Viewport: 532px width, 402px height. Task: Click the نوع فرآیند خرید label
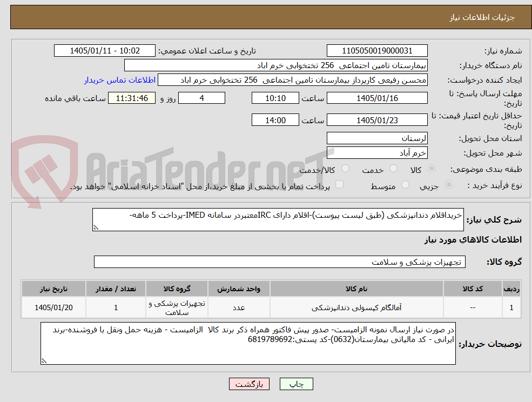coord(494,185)
